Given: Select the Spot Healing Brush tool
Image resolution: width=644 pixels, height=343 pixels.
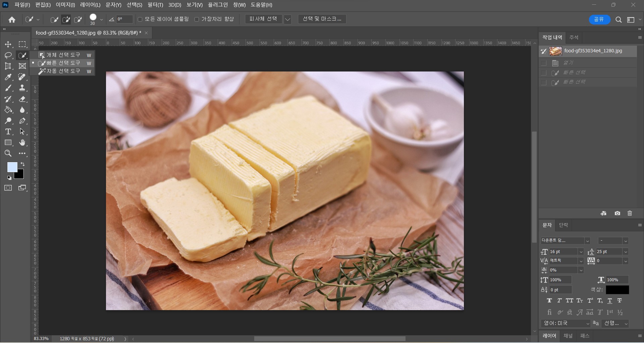Looking at the screenshot, I should click(22, 77).
